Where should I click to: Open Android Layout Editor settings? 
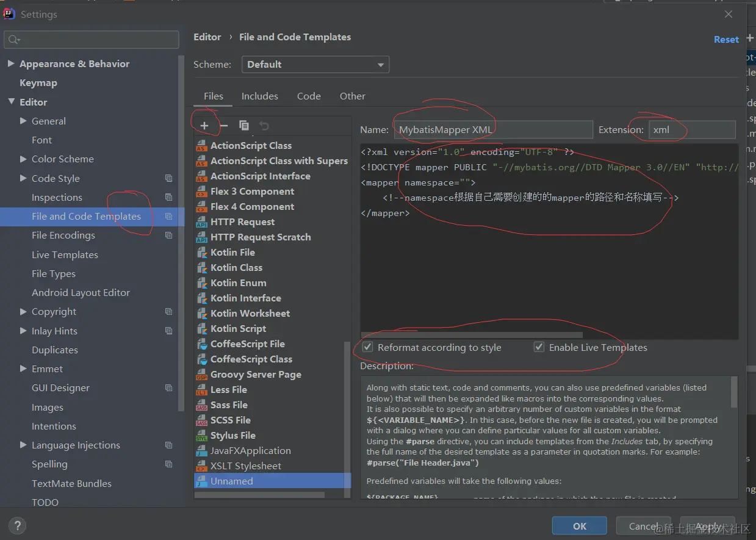(81, 293)
